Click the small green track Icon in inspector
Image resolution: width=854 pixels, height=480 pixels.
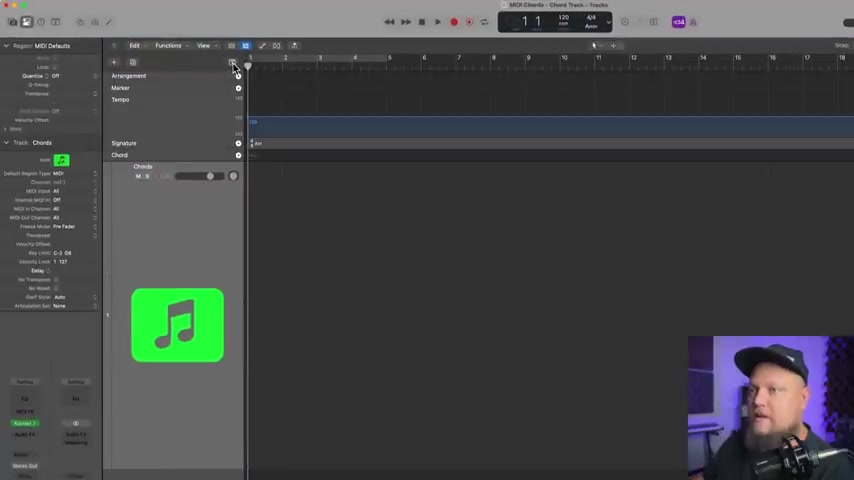pyautogui.click(x=61, y=160)
